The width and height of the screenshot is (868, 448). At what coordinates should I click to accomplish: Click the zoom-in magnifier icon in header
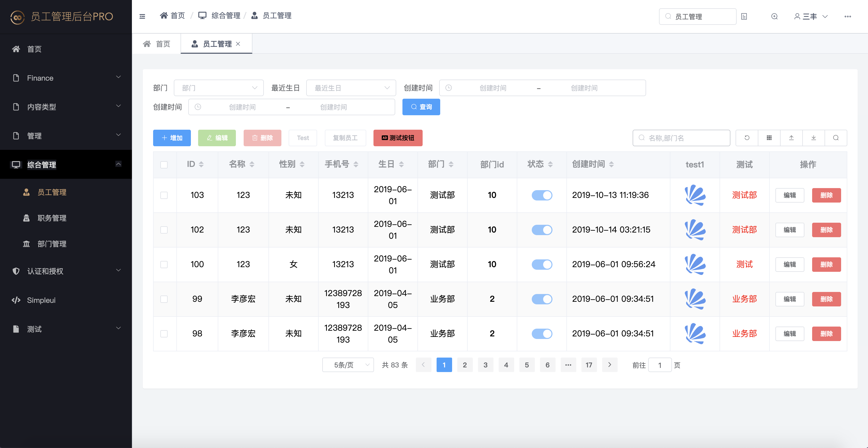[774, 17]
